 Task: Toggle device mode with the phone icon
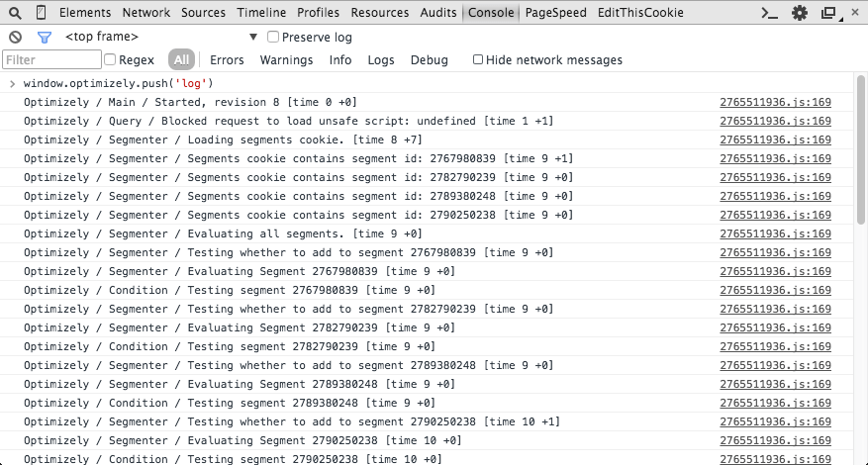point(41,13)
